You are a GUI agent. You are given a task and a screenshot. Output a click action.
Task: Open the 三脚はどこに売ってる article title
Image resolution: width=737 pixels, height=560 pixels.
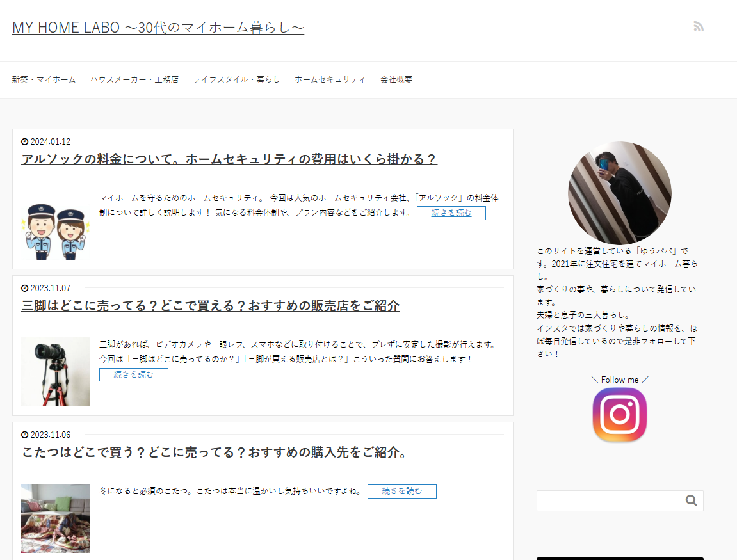point(211,306)
